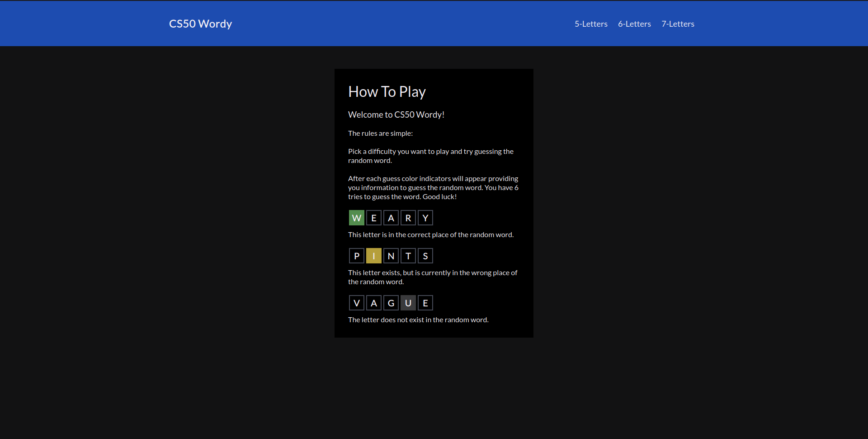This screenshot has width=868, height=439.
Task: Click the final E tile in VAGUE
Action: point(425,303)
